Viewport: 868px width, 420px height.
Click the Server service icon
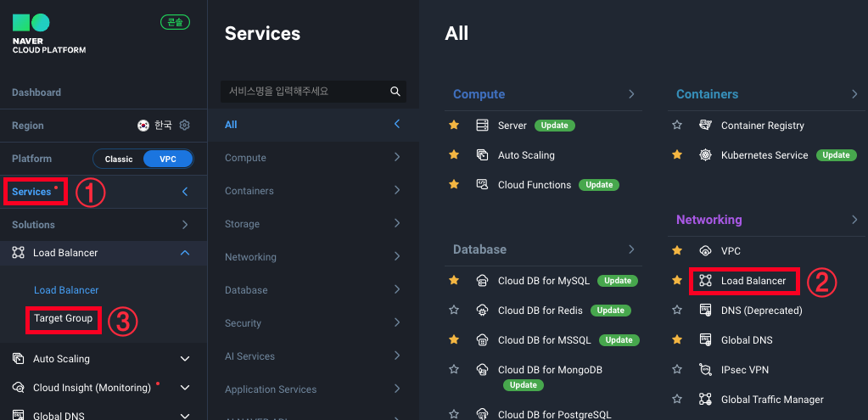point(482,126)
